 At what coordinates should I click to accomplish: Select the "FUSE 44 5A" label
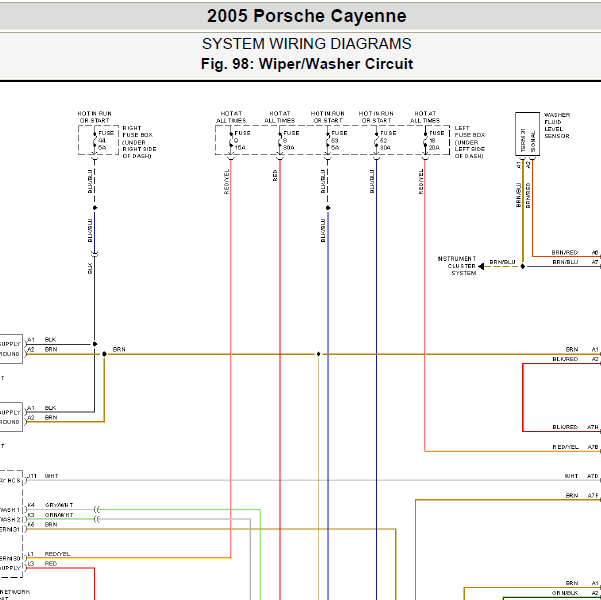[106, 140]
